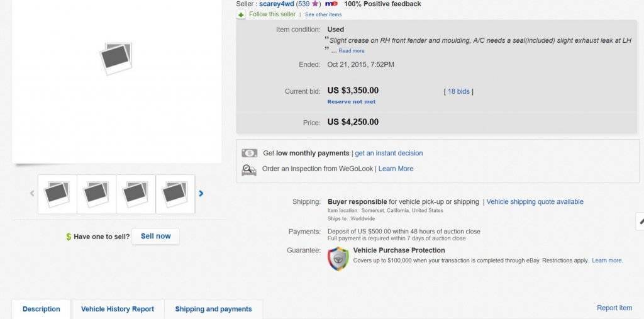Open the 18 bids history link
The image size is (644, 319).
click(458, 91)
